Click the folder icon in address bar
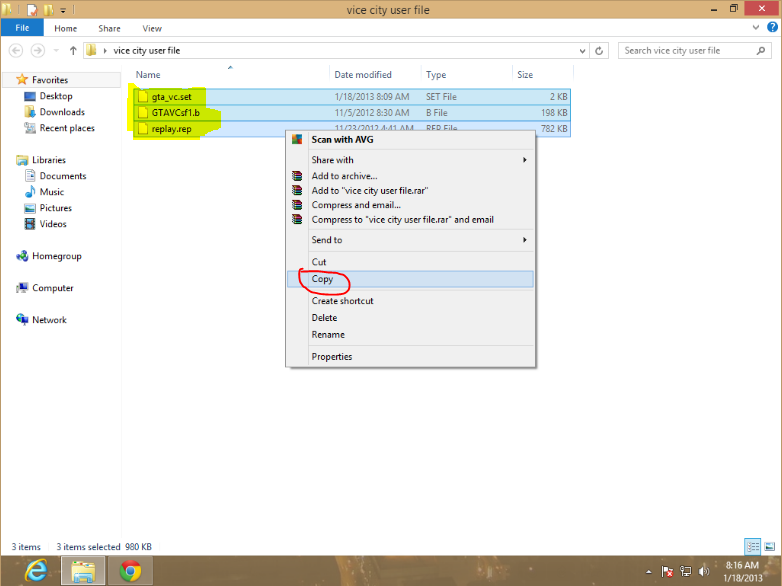 tap(91, 50)
